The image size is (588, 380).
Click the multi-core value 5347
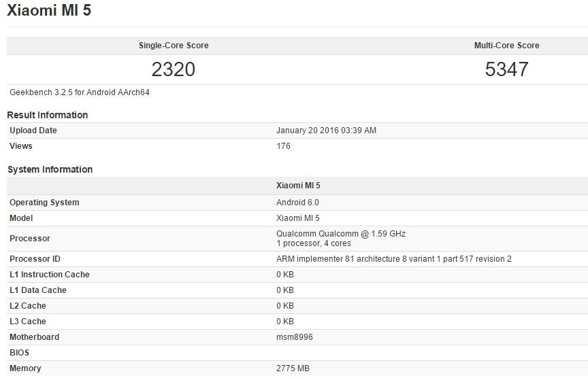pyautogui.click(x=506, y=69)
